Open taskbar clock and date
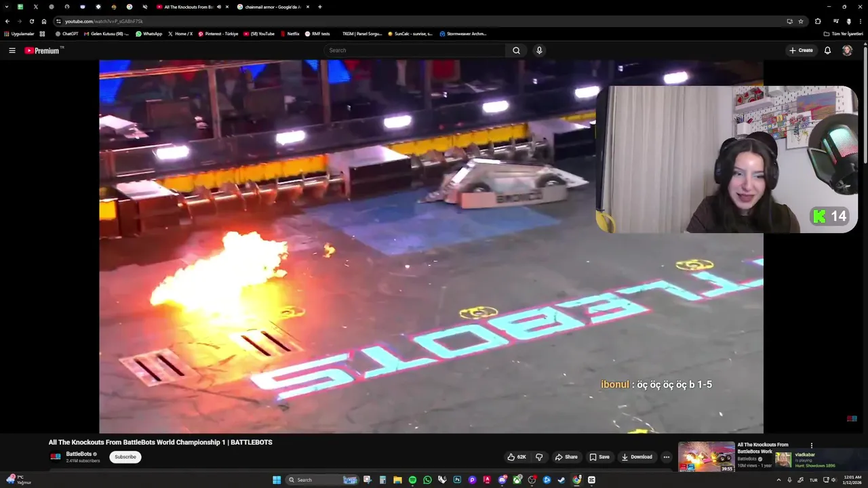The image size is (868, 488). tap(852, 480)
